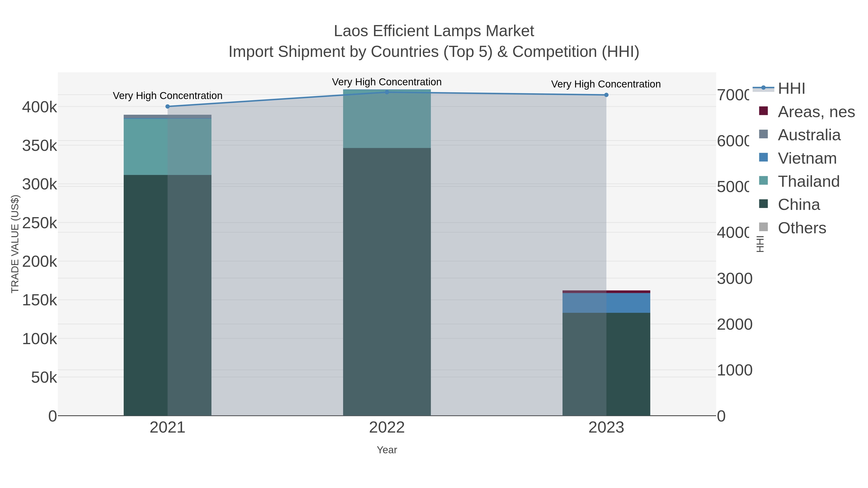This screenshot has width=868, height=488.
Task: Click the Thailand teal legend swatch
Action: pyautogui.click(x=763, y=180)
